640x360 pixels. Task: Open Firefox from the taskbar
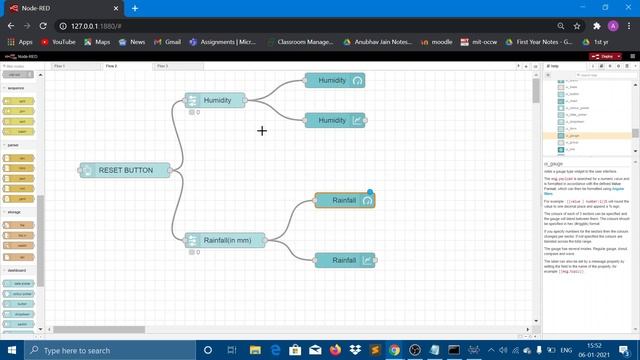pyautogui.click(x=336, y=350)
